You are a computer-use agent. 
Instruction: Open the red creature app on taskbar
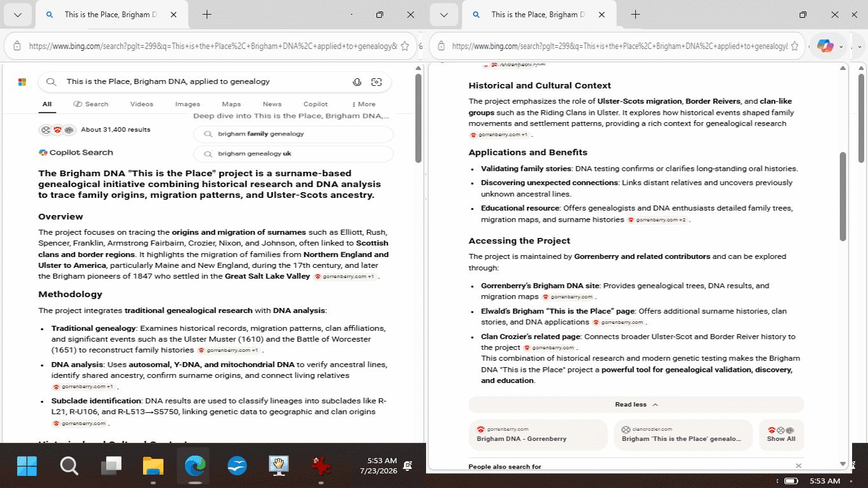(x=321, y=466)
